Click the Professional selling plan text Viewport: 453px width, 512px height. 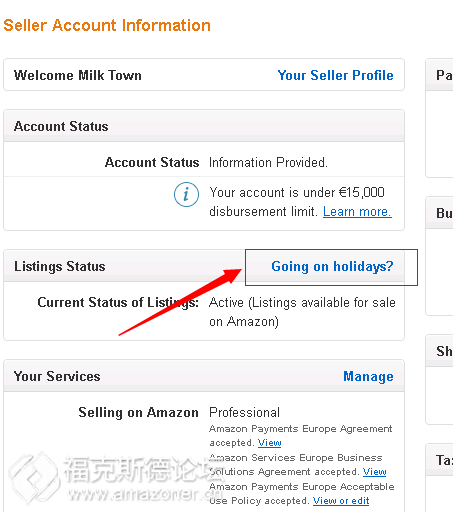[x=244, y=413]
